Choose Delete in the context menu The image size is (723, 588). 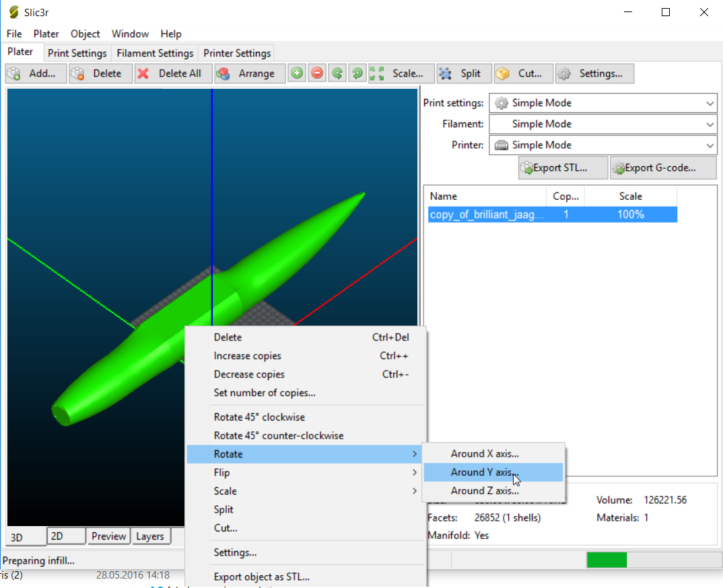306,337
